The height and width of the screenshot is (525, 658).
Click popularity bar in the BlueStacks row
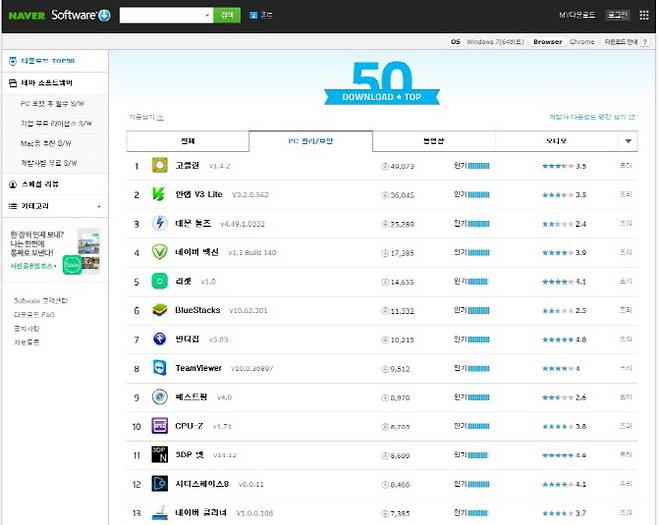478,311
